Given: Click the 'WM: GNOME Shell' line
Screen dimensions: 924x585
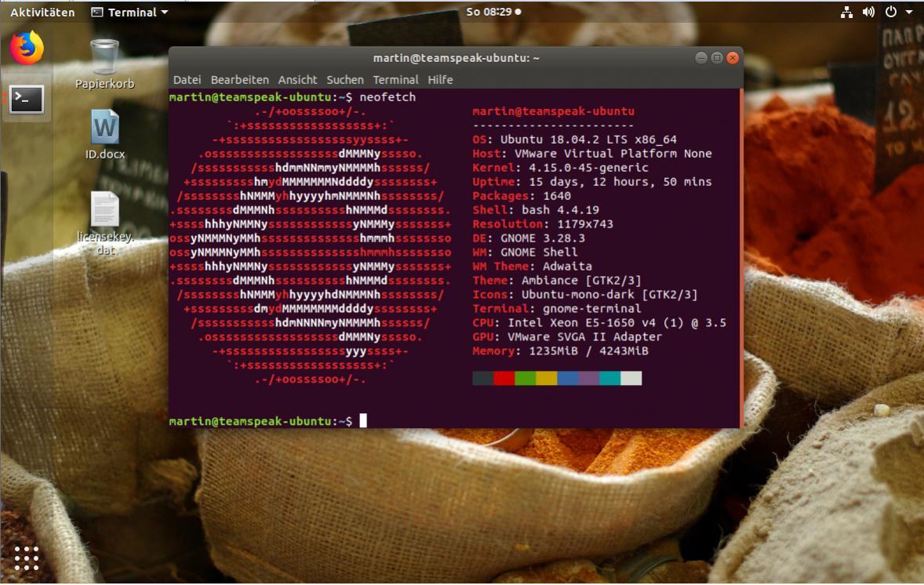Looking at the screenshot, I should 525,253.
